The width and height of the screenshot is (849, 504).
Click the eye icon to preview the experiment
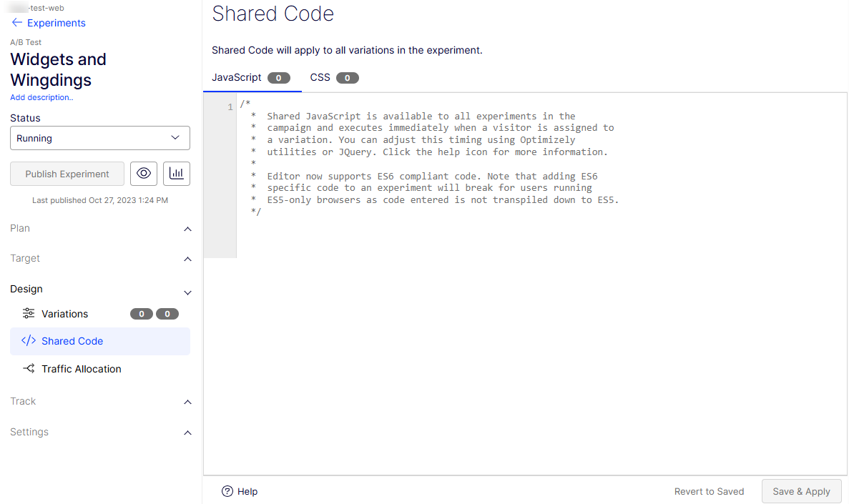[x=143, y=173]
